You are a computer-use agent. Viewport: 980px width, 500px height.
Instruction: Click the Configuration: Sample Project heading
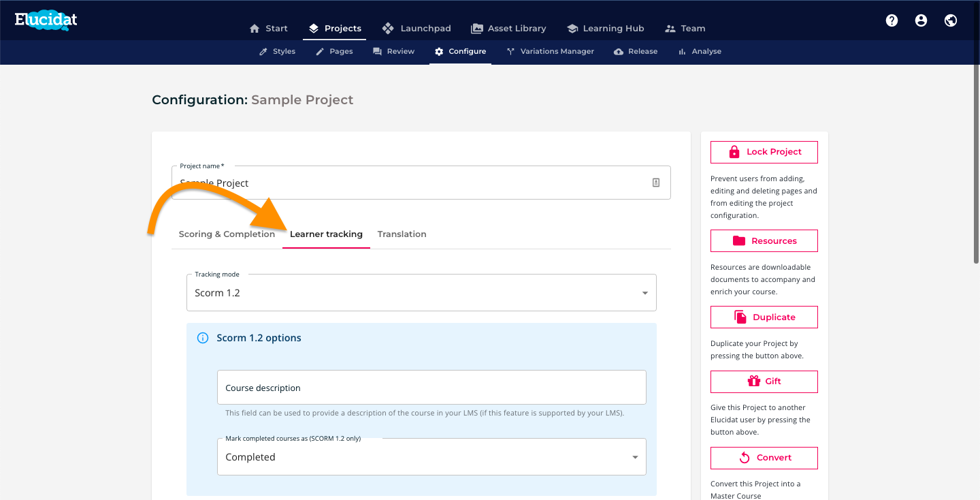(252, 100)
